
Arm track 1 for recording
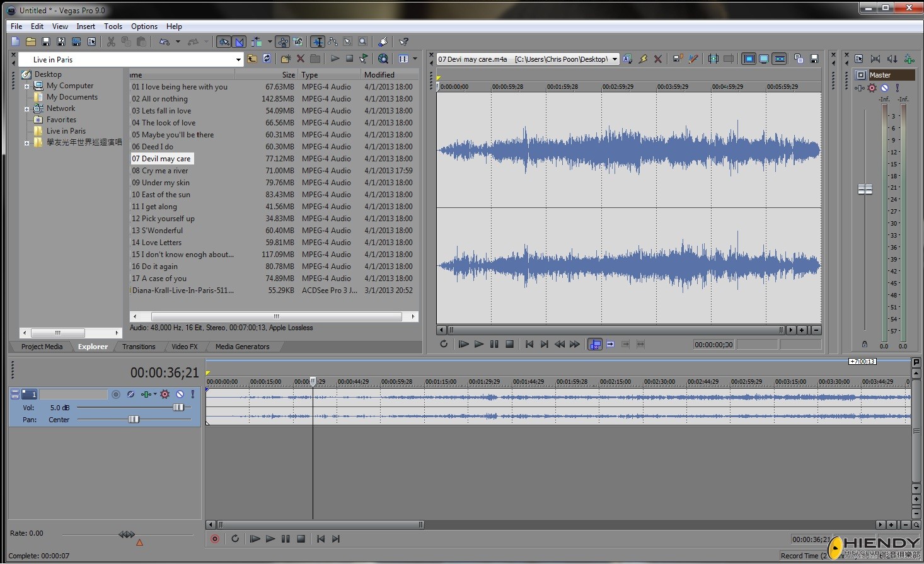(x=116, y=394)
